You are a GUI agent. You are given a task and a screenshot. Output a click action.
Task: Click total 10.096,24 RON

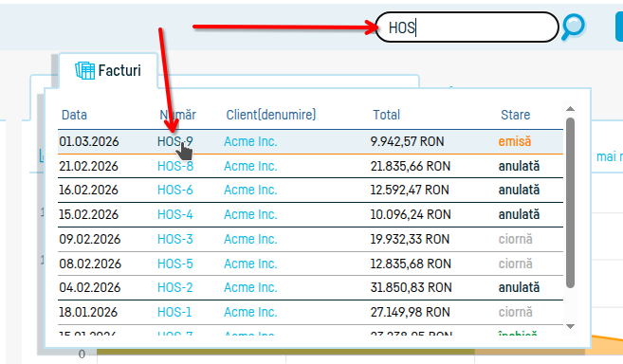tap(411, 214)
